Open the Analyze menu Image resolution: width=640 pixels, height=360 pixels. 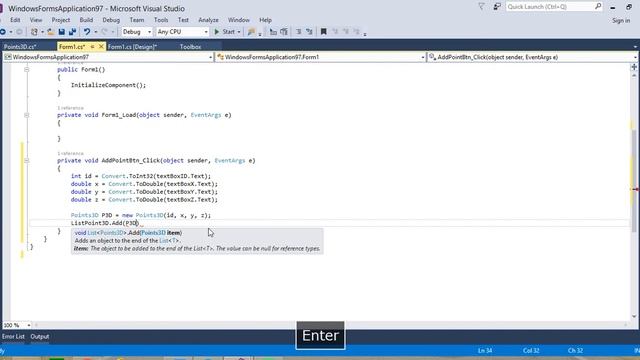208,20
